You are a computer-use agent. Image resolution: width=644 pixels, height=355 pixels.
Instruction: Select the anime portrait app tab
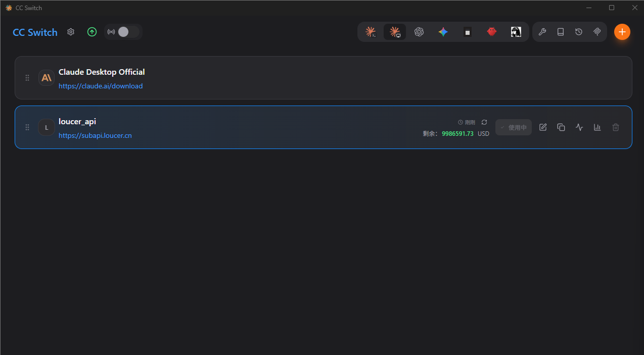coord(516,32)
